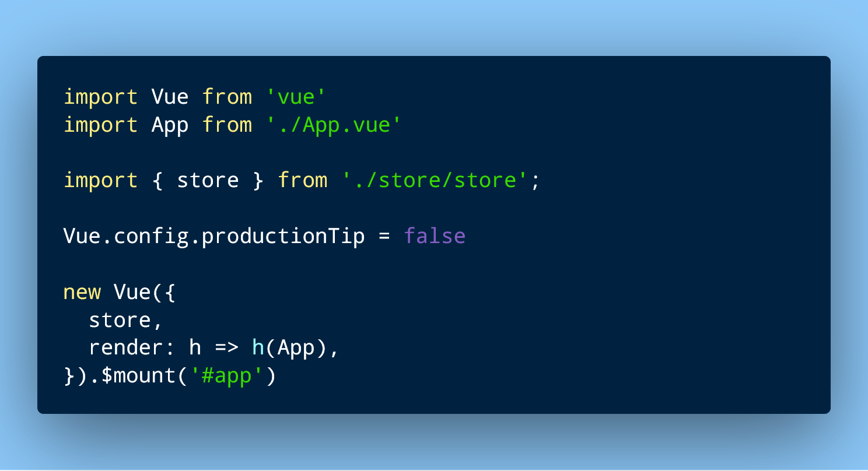Click the 'store,' property line
The width and height of the screenshot is (868, 471).
point(126,321)
